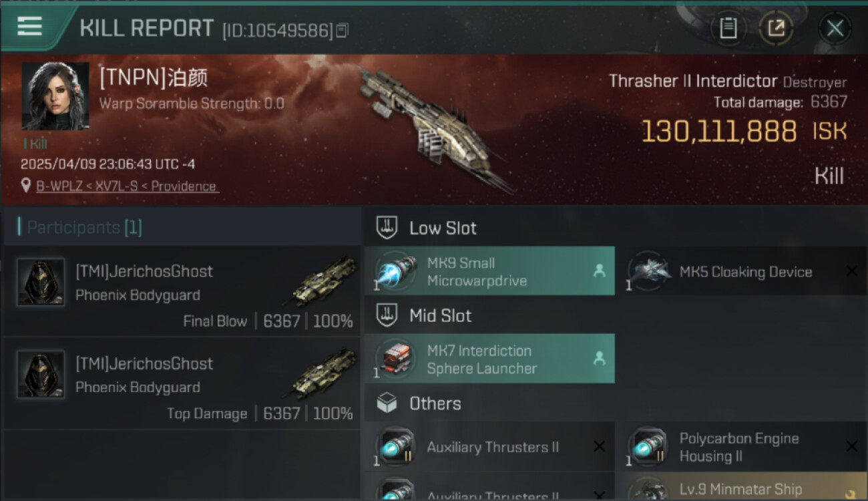Select the MK9 Small Microwarpdrive module

489,271
